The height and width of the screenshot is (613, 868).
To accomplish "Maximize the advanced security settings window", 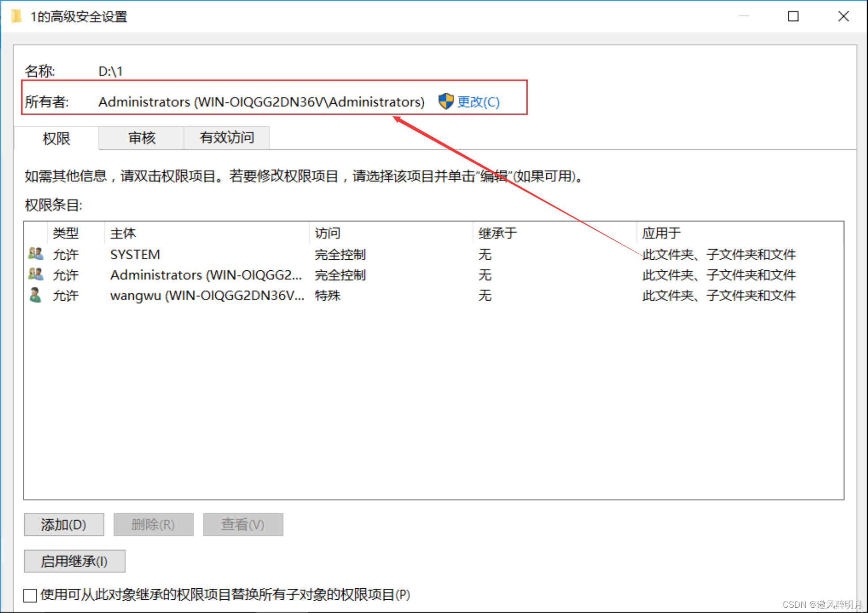I will 793,17.
